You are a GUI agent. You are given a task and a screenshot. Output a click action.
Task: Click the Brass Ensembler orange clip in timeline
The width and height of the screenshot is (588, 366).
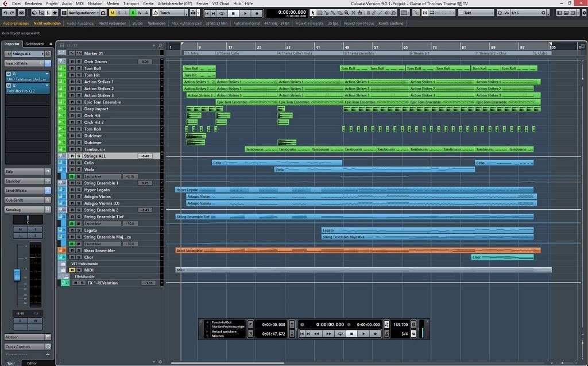(x=358, y=251)
